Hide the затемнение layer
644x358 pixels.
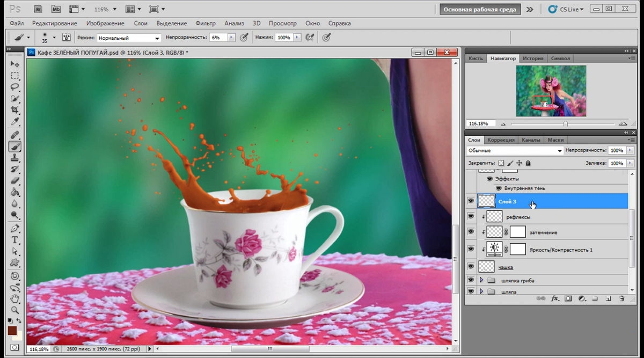pyautogui.click(x=471, y=232)
